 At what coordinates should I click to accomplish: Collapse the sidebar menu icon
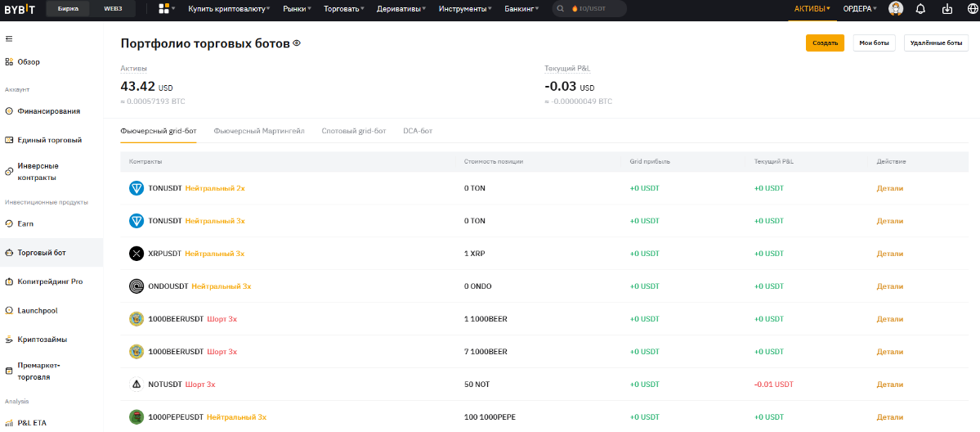coord(9,38)
